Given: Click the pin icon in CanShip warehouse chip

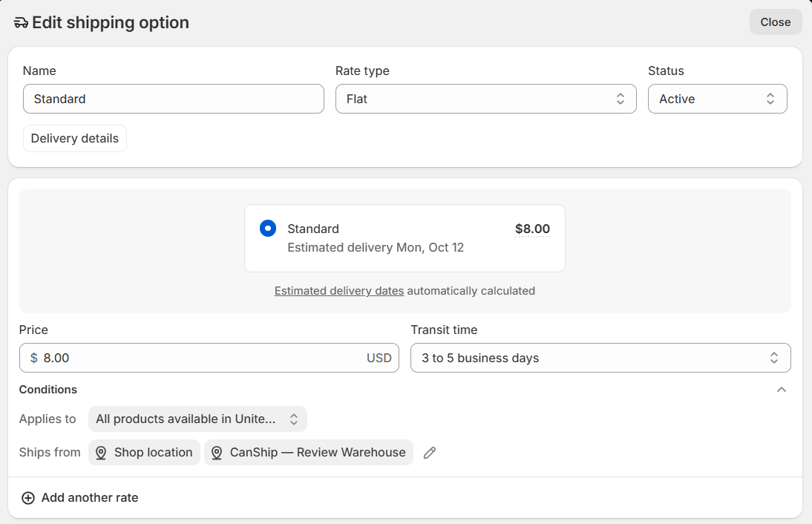Looking at the screenshot, I should 217,453.
